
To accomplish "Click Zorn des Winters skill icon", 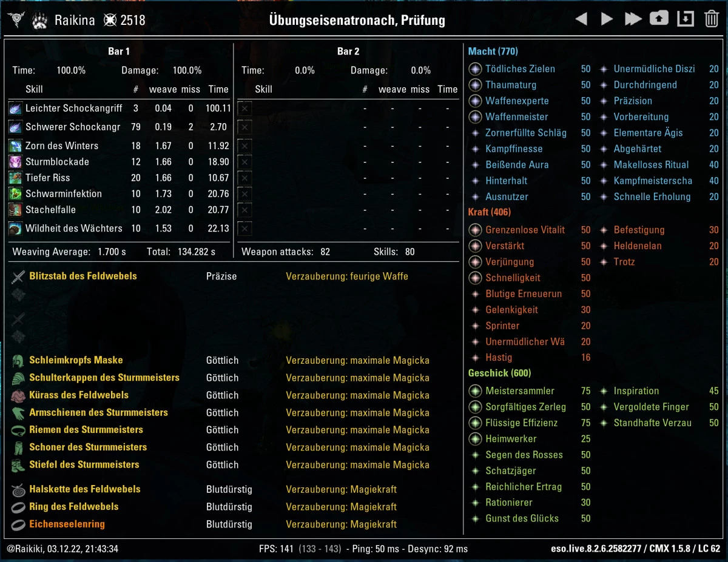I will (x=16, y=146).
